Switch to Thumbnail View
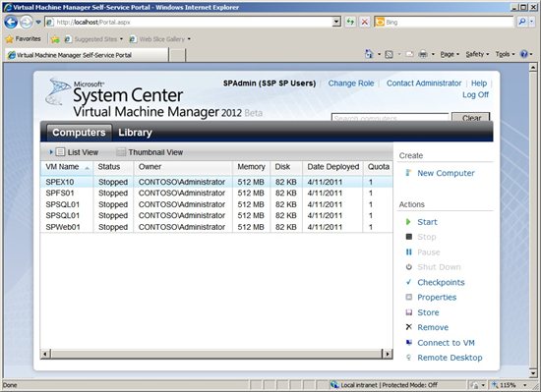 click(x=150, y=152)
